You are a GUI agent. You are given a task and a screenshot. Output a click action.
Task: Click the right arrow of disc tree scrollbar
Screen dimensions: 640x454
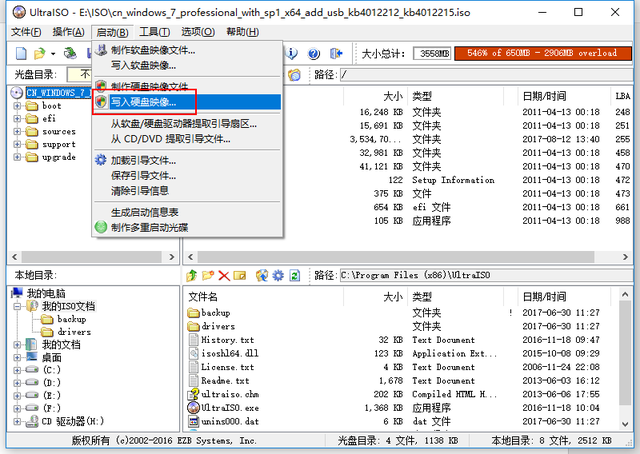[x=171, y=257]
